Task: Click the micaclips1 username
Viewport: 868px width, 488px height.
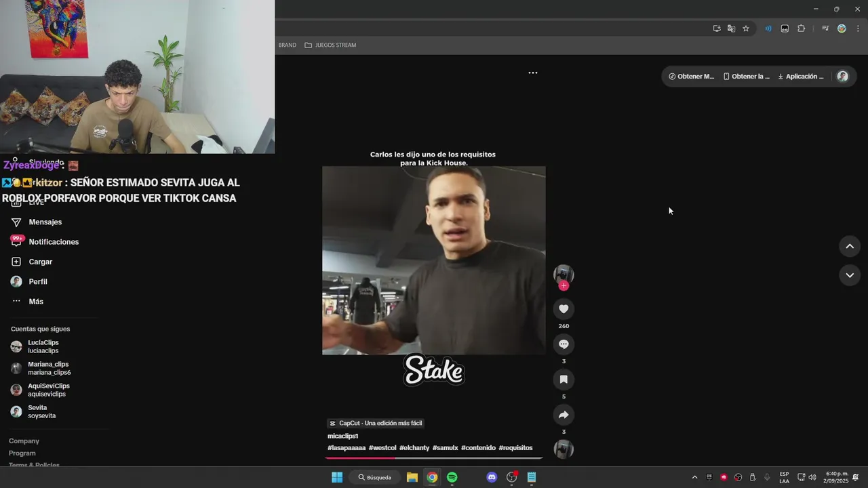Action: [x=342, y=436]
